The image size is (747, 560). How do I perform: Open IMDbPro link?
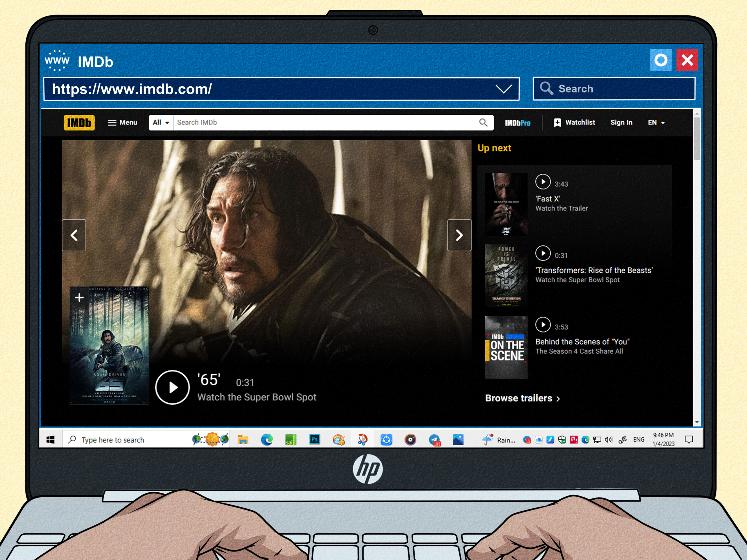[x=517, y=123]
